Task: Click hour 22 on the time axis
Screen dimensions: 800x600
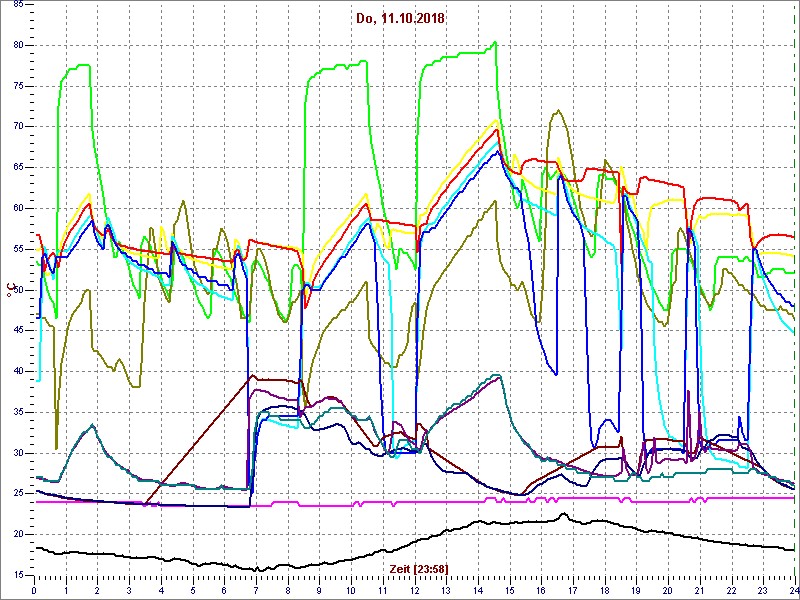Action: (x=731, y=588)
